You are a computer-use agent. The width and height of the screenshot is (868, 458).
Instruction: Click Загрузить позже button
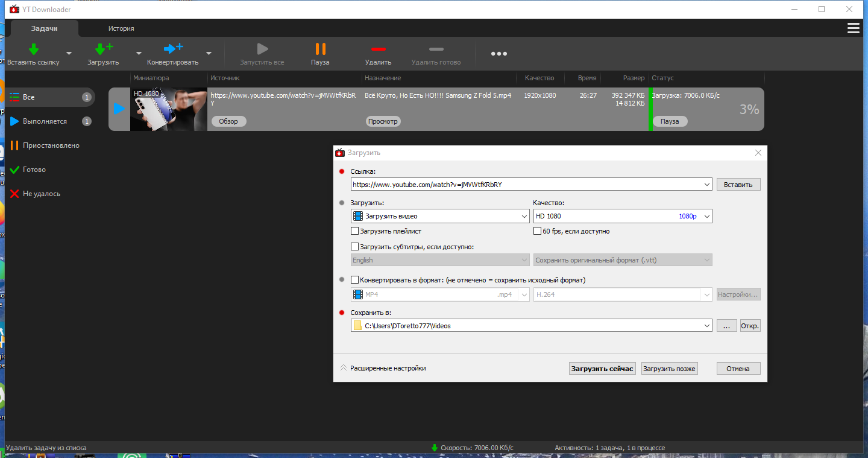pyautogui.click(x=669, y=369)
